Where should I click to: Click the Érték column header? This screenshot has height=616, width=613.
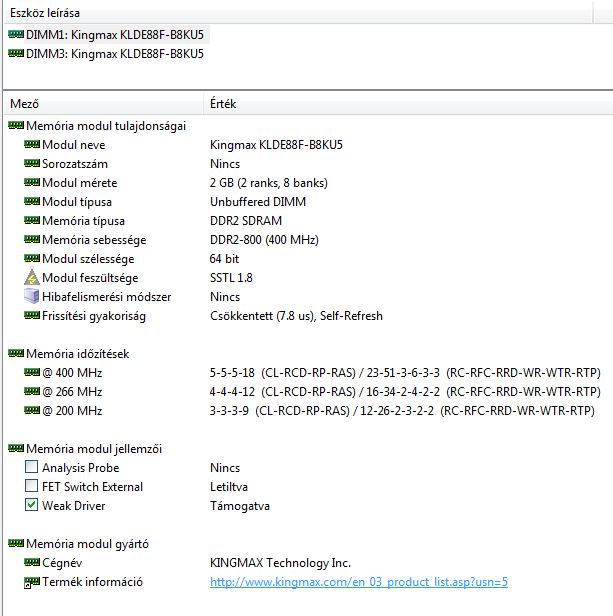point(408,104)
